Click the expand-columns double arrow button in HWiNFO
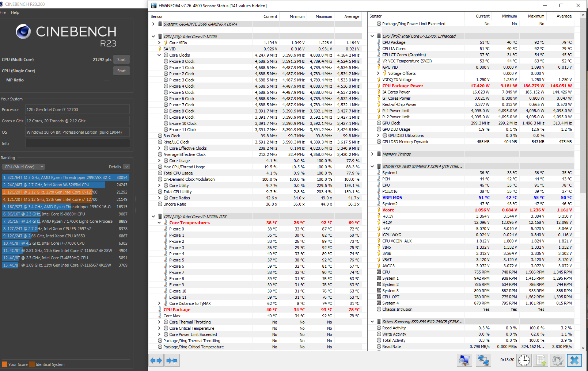Viewport: 588px width, 371px height. (156, 360)
